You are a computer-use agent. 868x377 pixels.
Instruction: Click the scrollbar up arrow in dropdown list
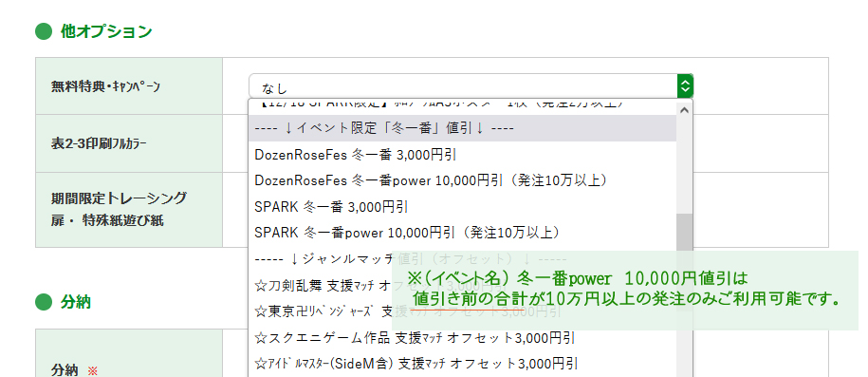coord(684,110)
